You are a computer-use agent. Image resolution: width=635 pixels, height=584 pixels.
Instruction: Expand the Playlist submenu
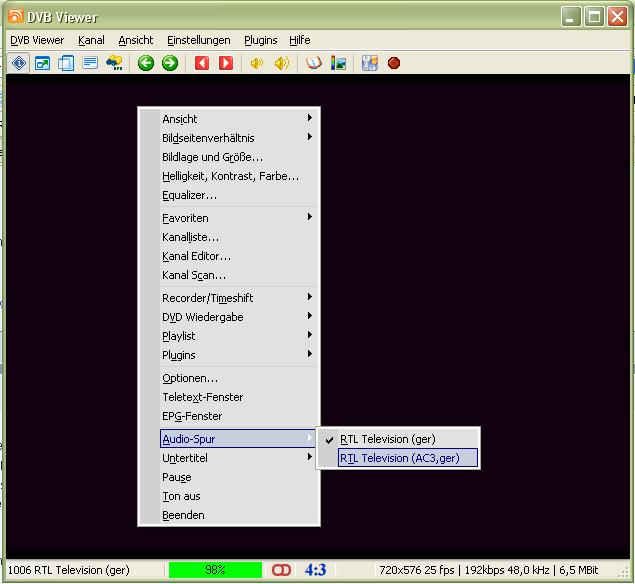point(238,336)
